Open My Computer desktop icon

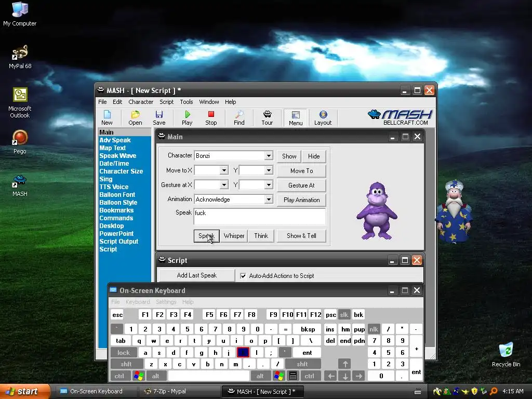pos(20,14)
